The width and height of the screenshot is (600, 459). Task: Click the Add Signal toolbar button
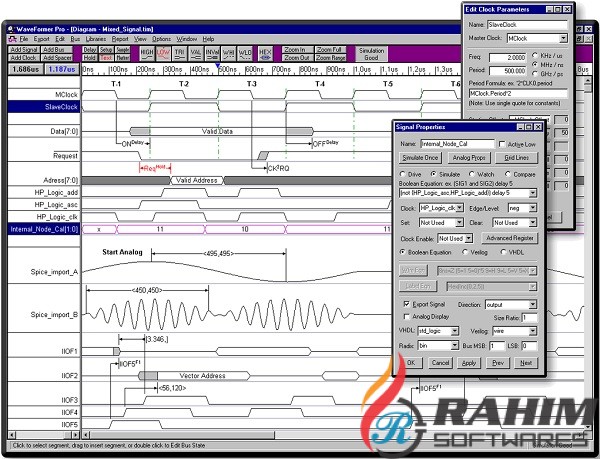[24, 50]
